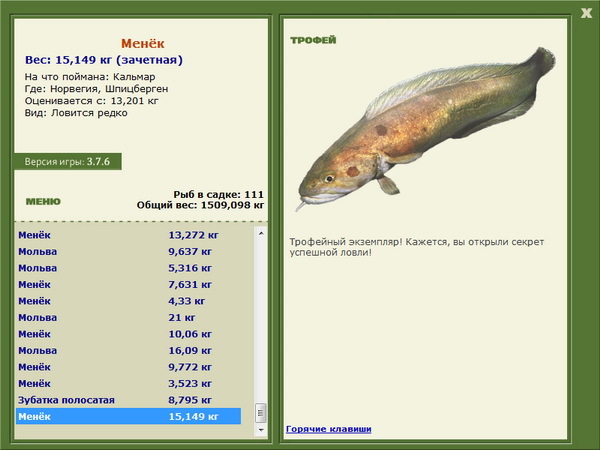
Task: Open the Горячие клавиши link
Action: (328, 429)
